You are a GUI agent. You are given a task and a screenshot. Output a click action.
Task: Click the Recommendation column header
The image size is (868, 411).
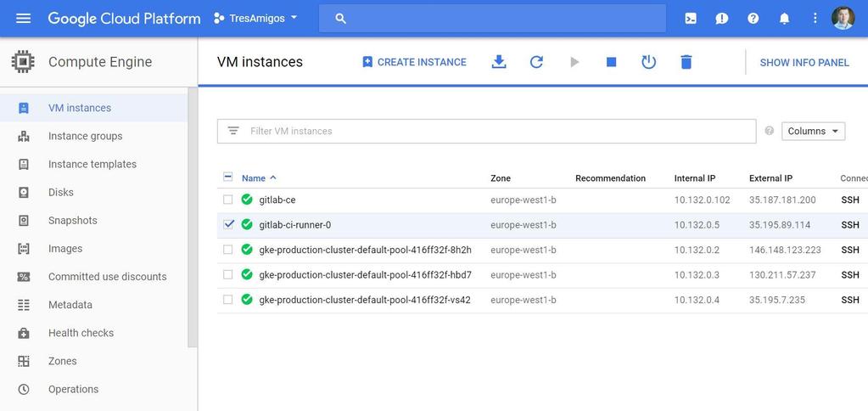[x=611, y=178]
